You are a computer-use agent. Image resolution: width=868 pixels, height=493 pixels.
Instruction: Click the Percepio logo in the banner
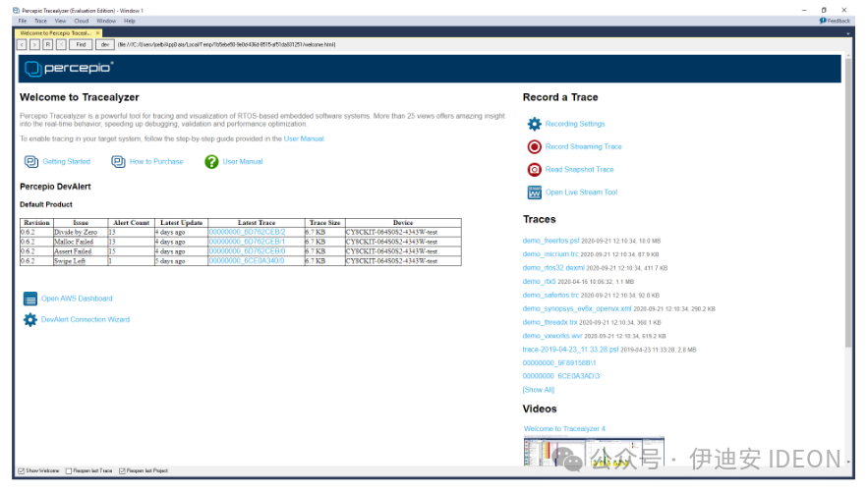pos(69,68)
